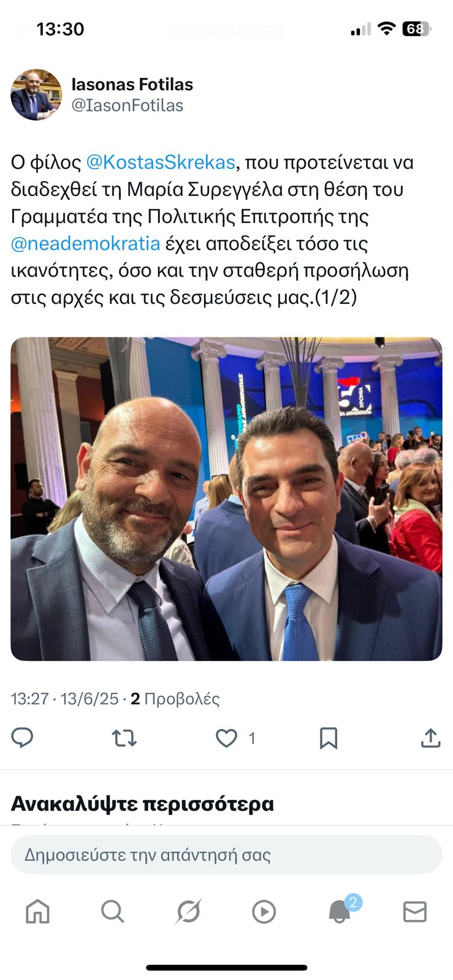Open notifications bell with badge 2
The image size is (453, 980).
pyautogui.click(x=340, y=911)
